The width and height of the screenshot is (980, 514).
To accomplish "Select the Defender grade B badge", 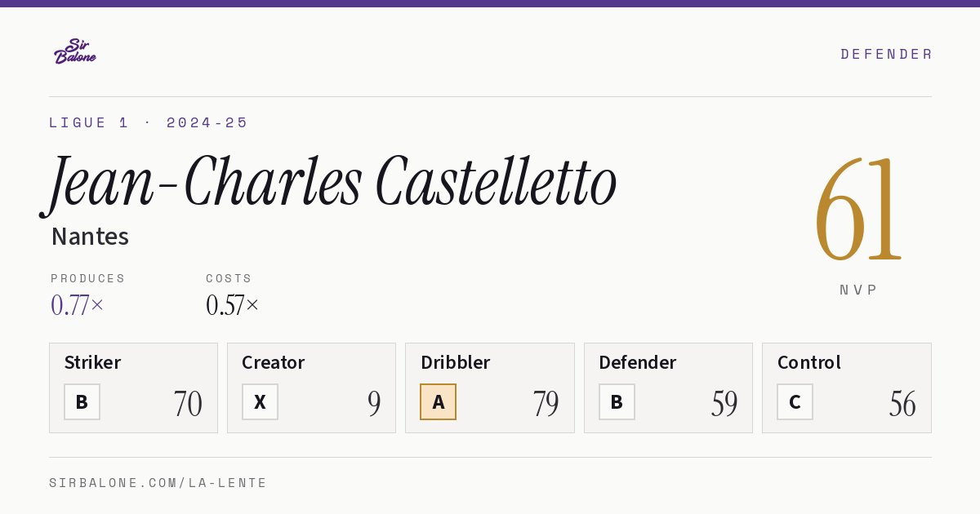I will 617,402.
